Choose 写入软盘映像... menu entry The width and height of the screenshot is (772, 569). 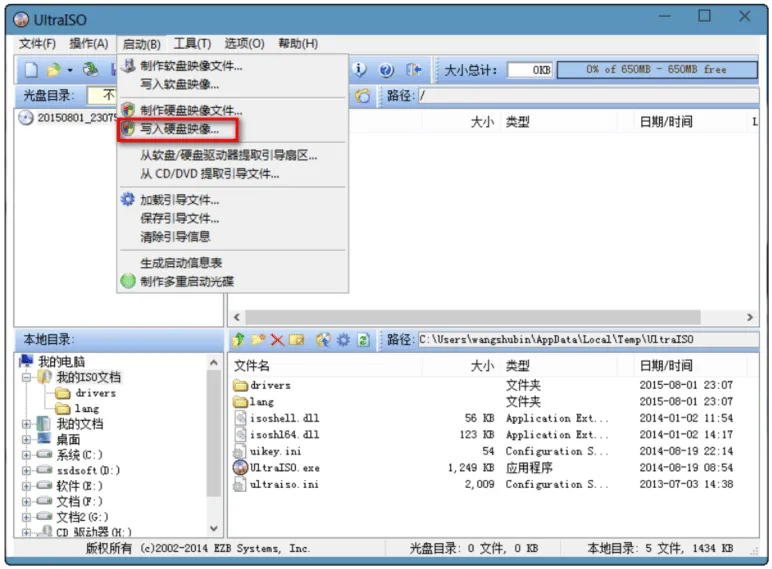click(x=232, y=84)
